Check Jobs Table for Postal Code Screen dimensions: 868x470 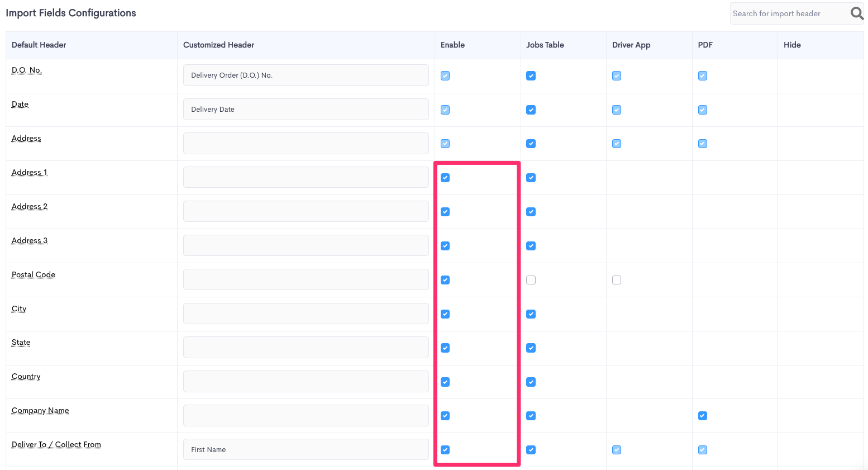(x=531, y=280)
